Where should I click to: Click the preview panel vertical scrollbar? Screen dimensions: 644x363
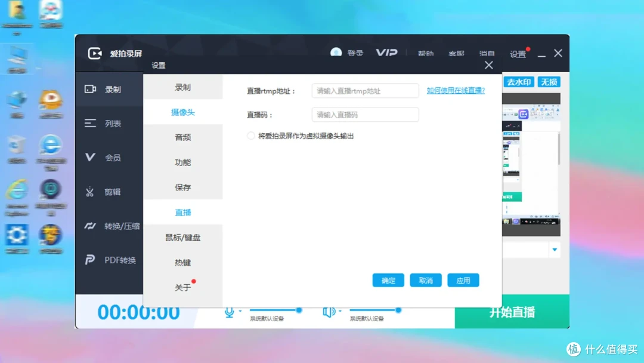[x=559, y=148]
